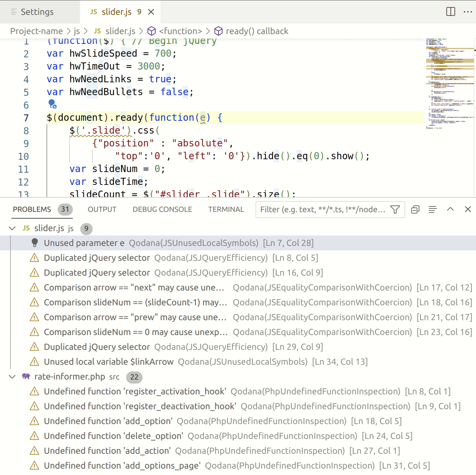Click the filter icon inside the Problems filter box
The width and height of the screenshot is (476, 475).
pos(395,209)
